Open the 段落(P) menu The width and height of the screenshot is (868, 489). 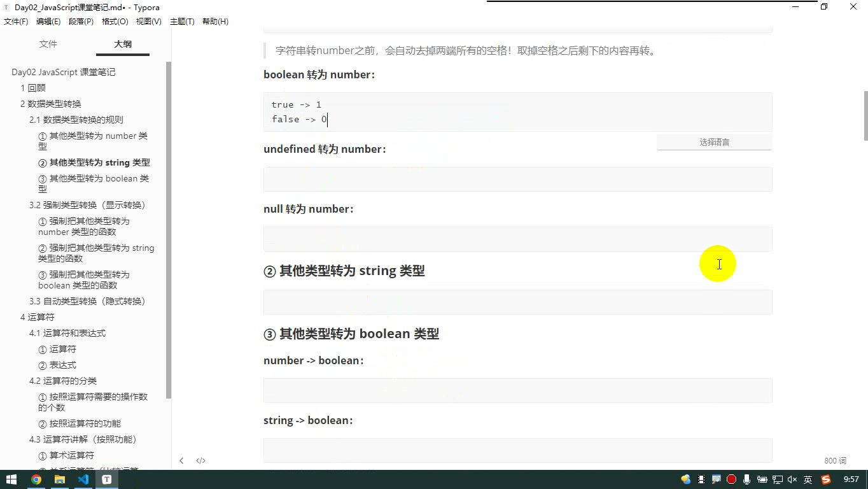pyautogui.click(x=81, y=22)
